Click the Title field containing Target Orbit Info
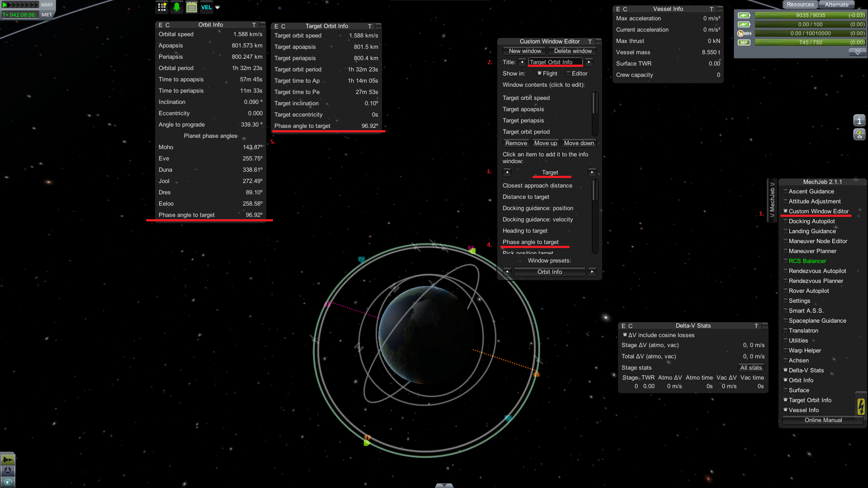The height and width of the screenshot is (488, 868). (555, 62)
